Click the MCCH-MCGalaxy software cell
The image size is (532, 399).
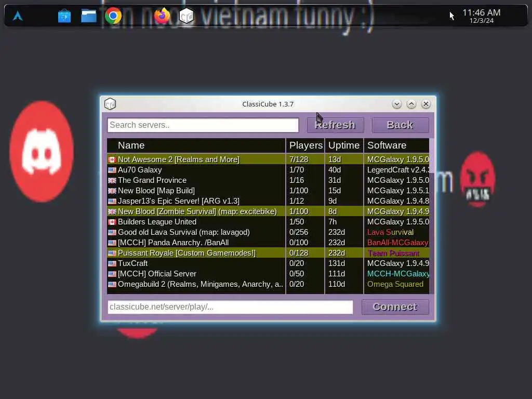coord(398,274)
